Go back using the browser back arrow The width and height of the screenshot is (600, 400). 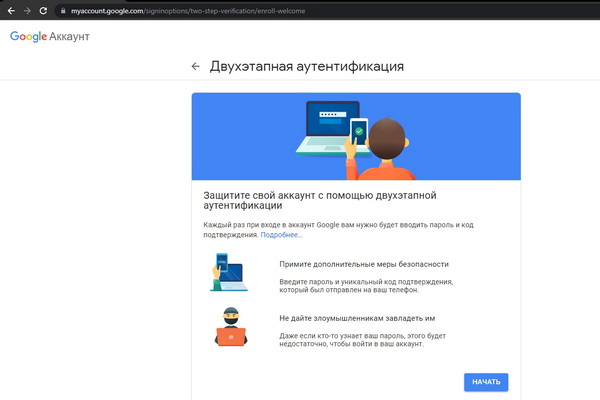point(11,11)
